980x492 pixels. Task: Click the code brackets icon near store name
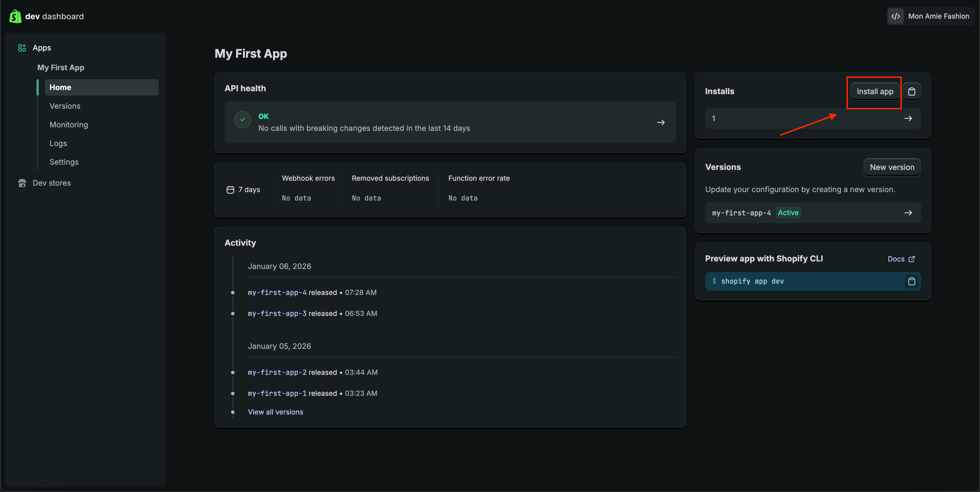[x=895, y=16]
